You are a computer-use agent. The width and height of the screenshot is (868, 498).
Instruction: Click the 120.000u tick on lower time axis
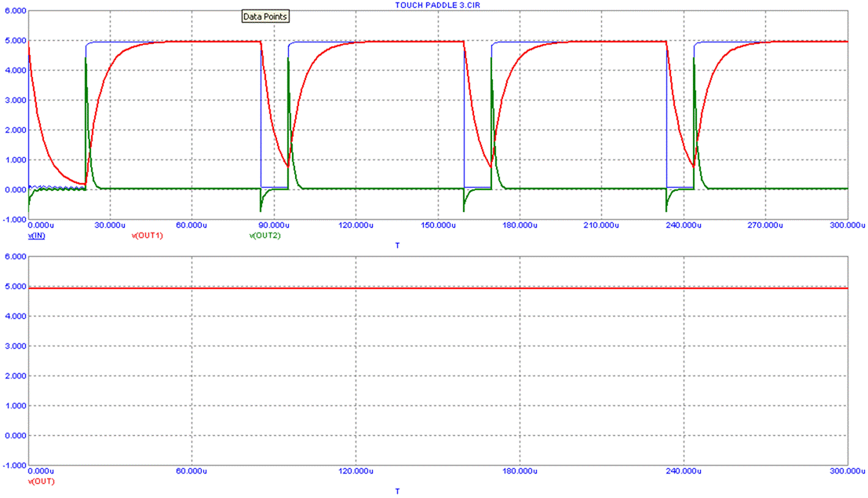pos(354,471)
